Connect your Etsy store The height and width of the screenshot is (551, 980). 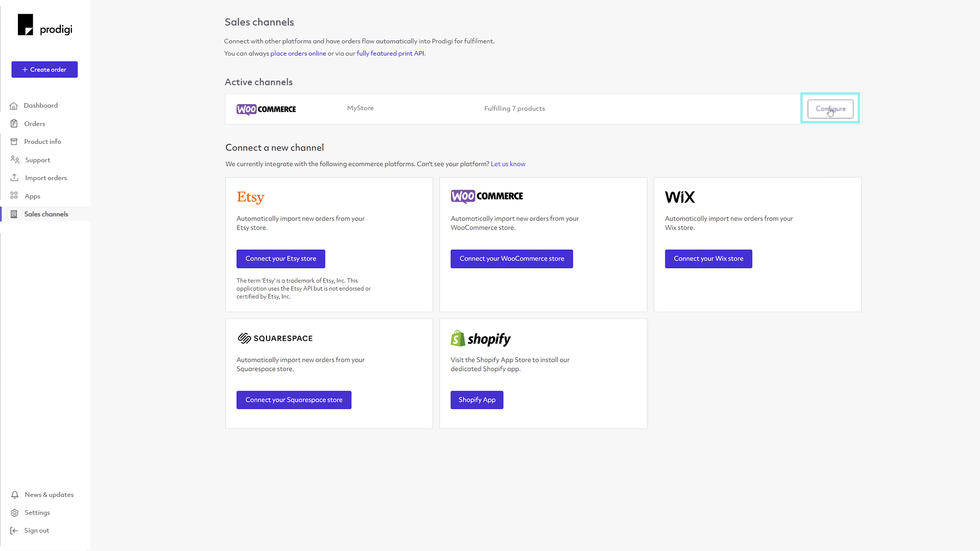click(281, 258)
